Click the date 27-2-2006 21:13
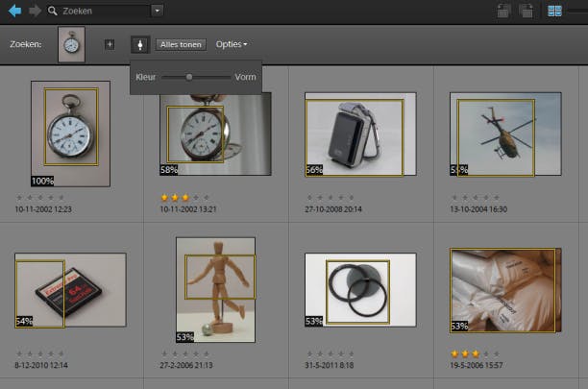Viewport: 588px width, 389px height. [x=186, y=365]
